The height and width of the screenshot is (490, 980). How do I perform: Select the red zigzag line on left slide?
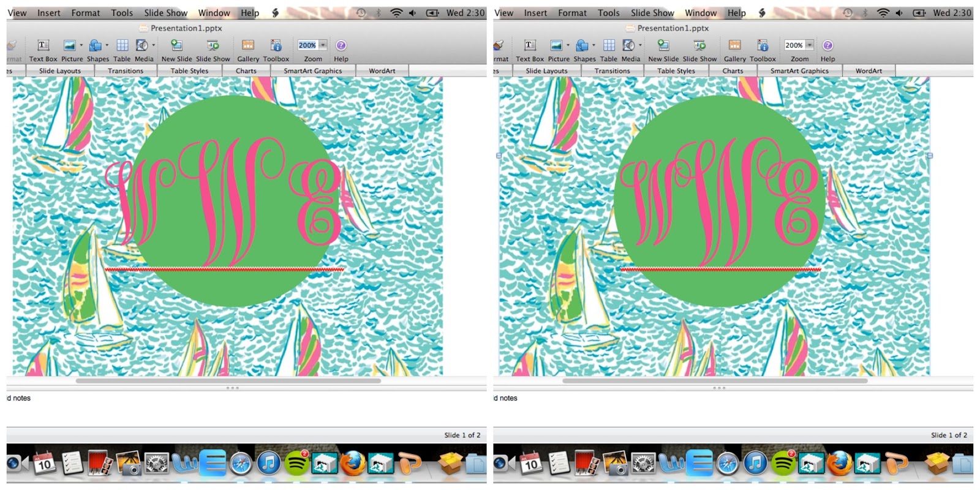pos(224,269)
